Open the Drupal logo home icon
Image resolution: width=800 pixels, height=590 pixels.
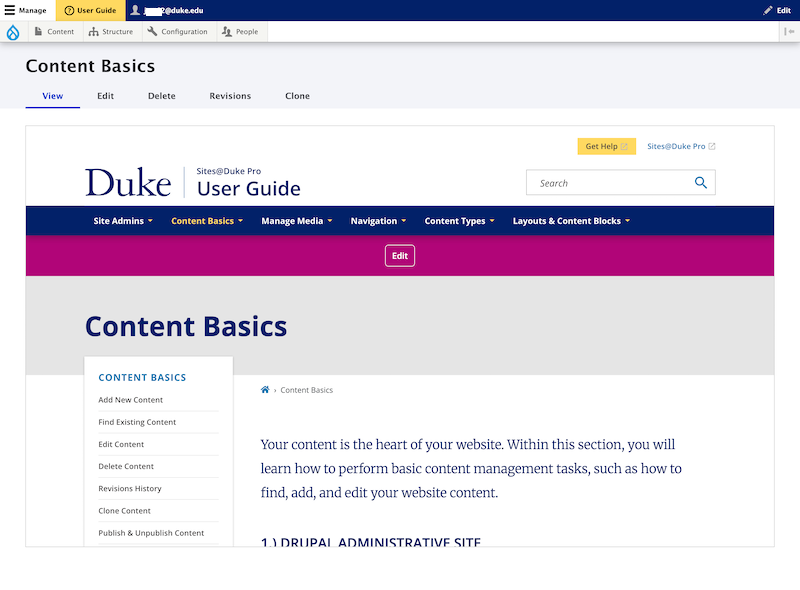pyautogui.click(x=13, y=31)
